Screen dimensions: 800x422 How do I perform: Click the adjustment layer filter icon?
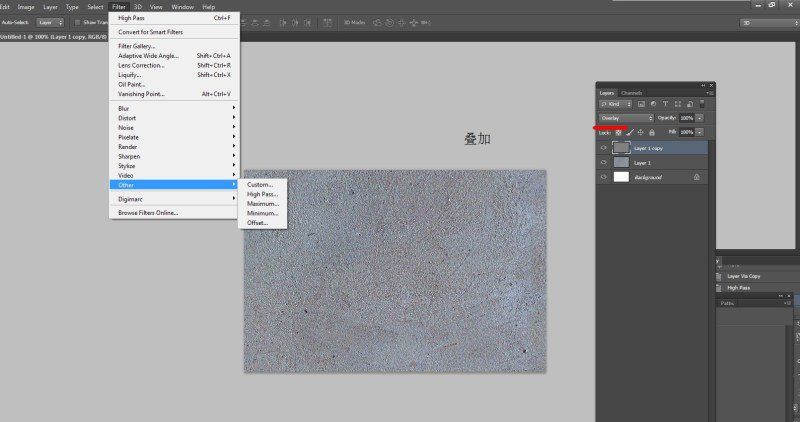click(654, 104)
